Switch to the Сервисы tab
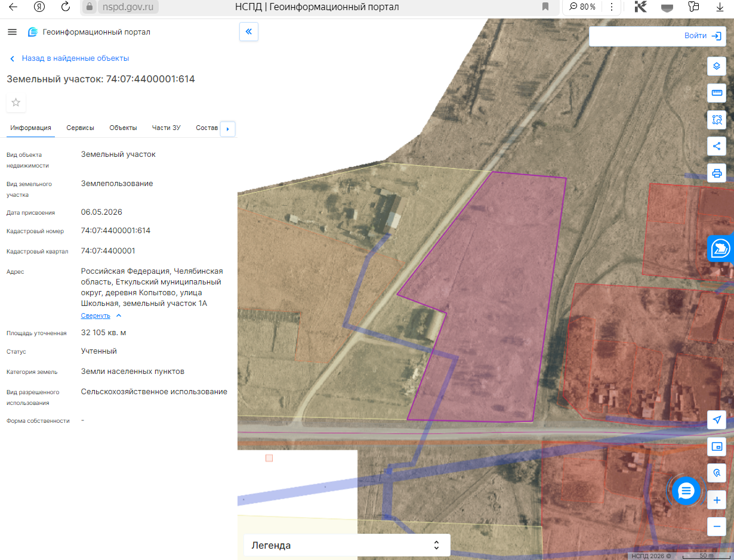This screenshot has height=560, width=734. [80, 128]
